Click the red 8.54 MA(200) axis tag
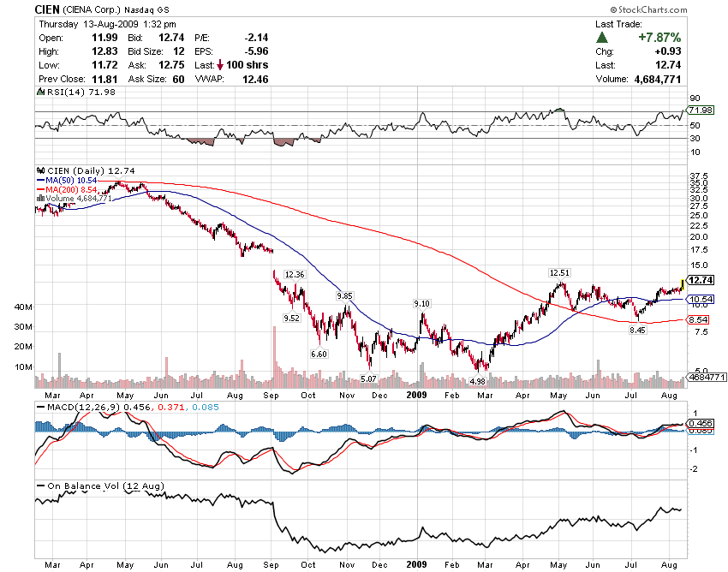Screen dimensions: 728x572 click(698, 319)
